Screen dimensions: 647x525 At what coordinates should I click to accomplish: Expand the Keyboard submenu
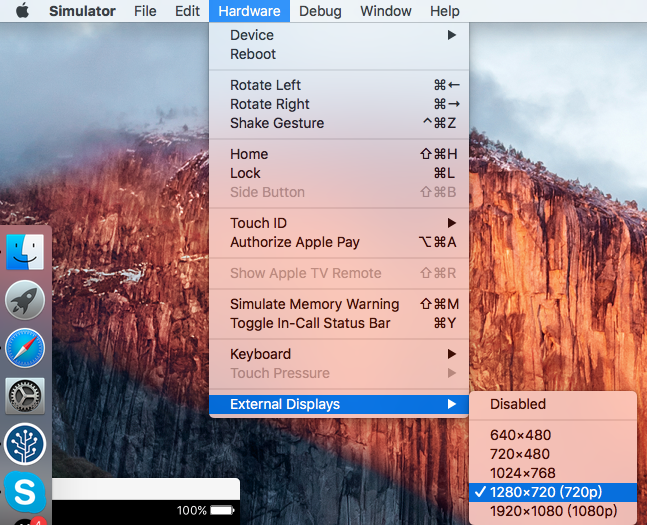coord(339,354)
